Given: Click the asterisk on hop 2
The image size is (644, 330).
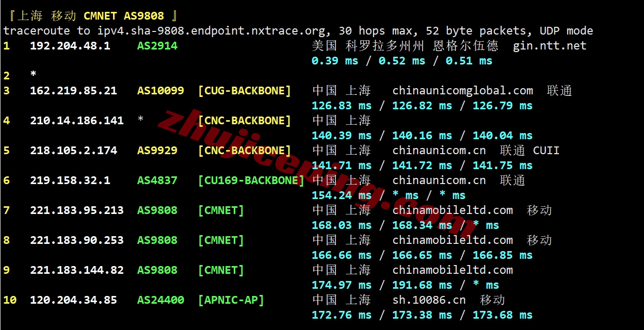Looking at the screenshot, I should 33,75.
